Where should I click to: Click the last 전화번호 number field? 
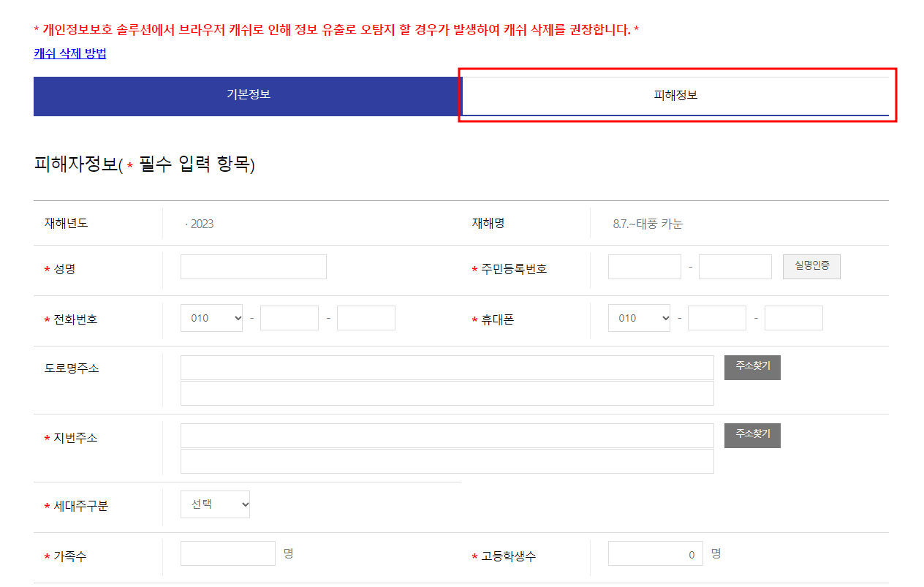coord(366,317)
